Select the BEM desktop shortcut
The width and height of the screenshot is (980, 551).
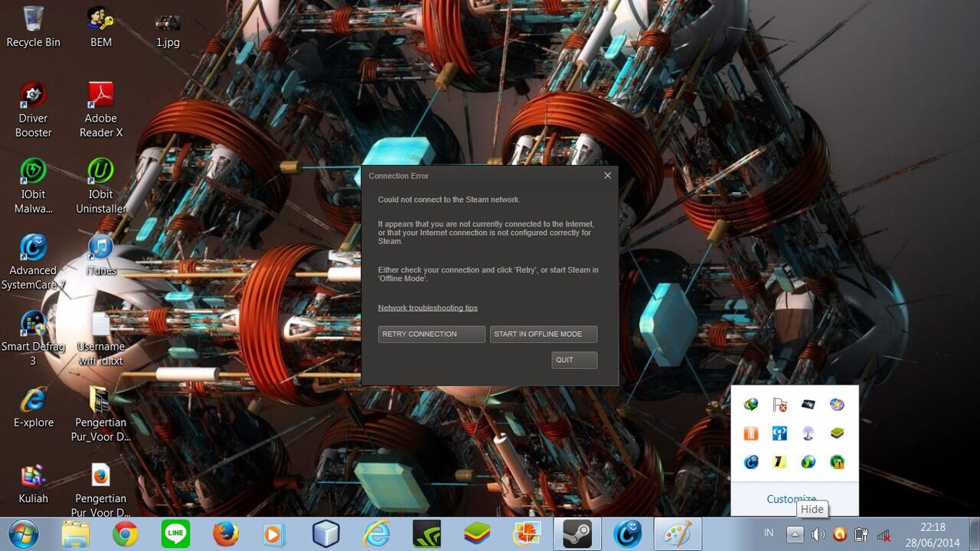point(101,27)
